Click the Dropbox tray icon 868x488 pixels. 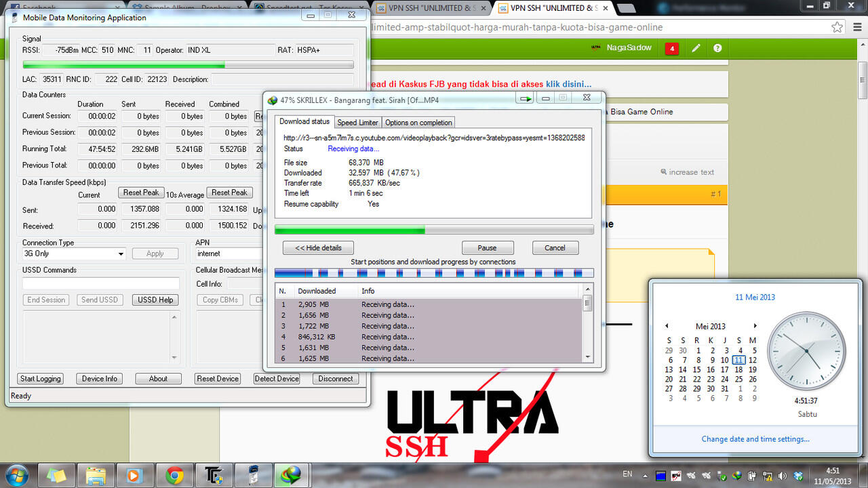pos(797,475)
